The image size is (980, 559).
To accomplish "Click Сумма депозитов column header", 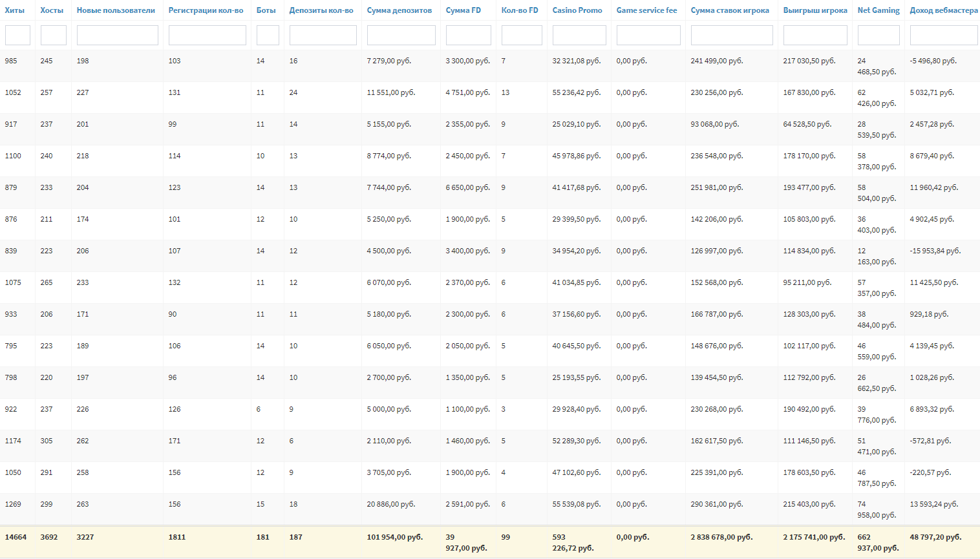I will point(399,10).
